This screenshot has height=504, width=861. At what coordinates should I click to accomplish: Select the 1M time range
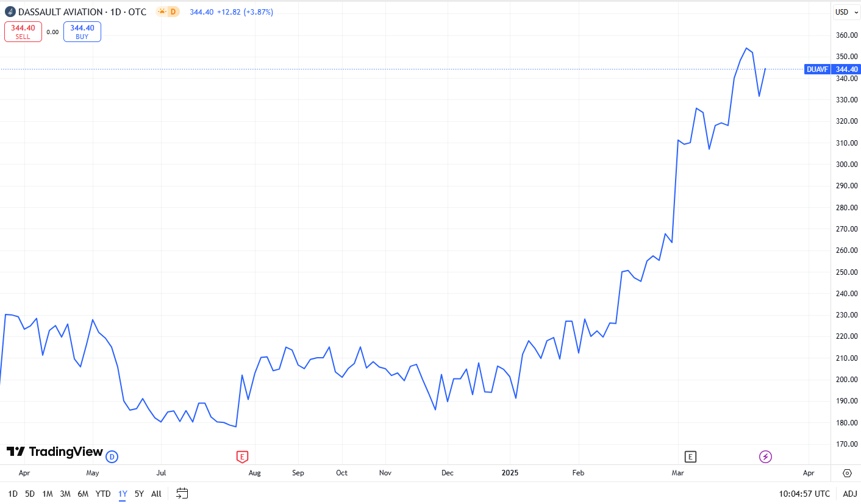coord(48,494)
